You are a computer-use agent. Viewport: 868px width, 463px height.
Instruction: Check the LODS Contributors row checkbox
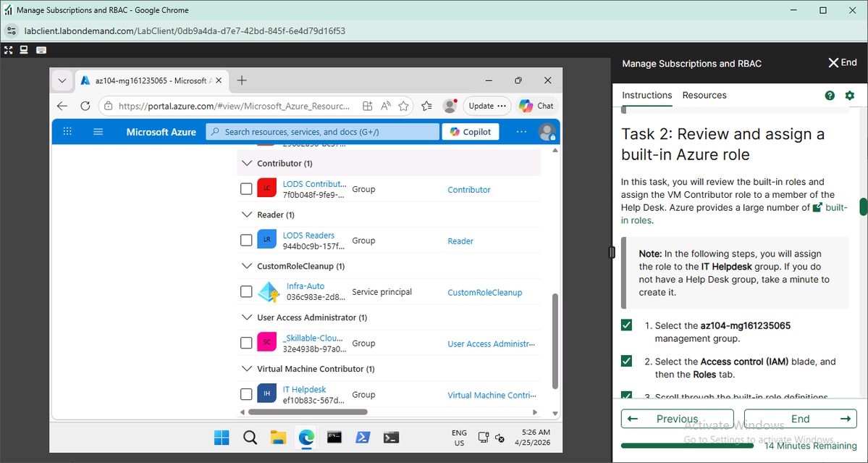(x=246, y=189)
